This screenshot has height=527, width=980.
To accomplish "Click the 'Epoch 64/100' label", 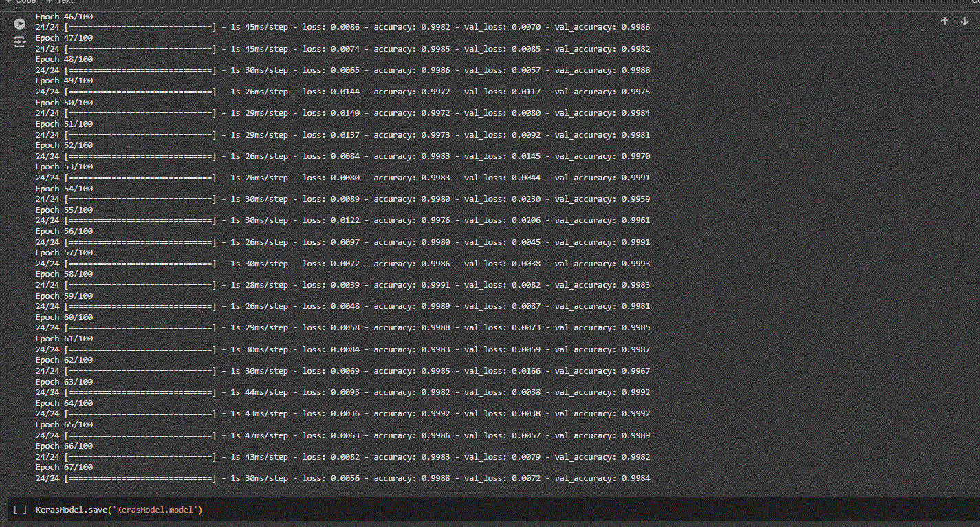I will (65, 403).
